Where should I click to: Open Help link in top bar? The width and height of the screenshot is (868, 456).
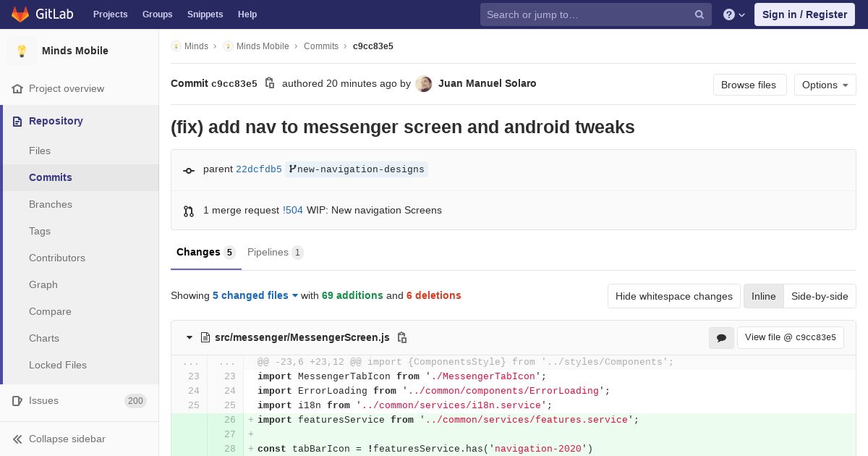[247, 14]
